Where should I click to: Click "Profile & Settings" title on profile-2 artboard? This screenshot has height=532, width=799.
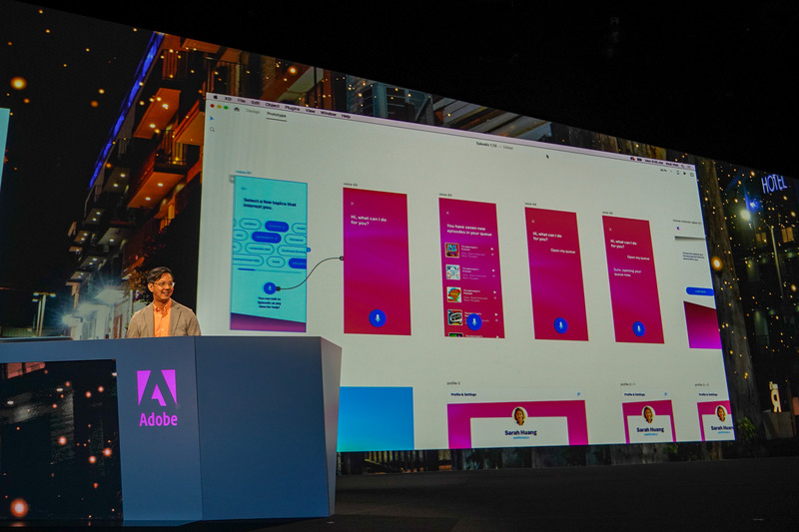tap(463, 394)
